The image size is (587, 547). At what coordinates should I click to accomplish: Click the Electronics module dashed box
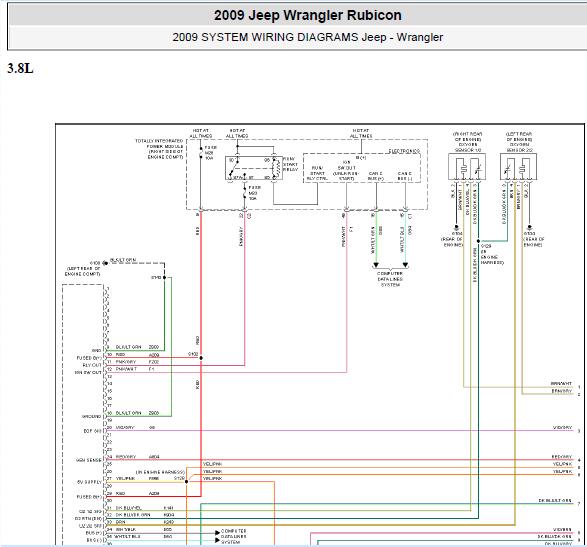click(x=362, y=168)
